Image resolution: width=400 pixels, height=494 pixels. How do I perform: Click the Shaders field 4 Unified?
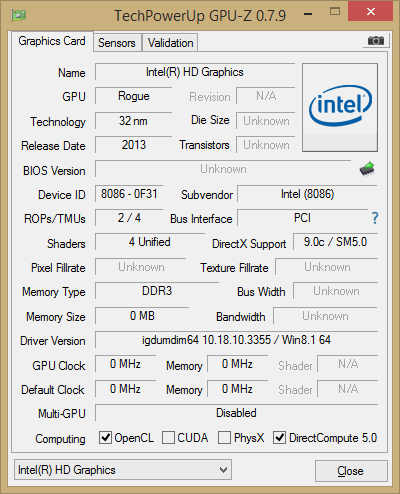click(150, 242)
